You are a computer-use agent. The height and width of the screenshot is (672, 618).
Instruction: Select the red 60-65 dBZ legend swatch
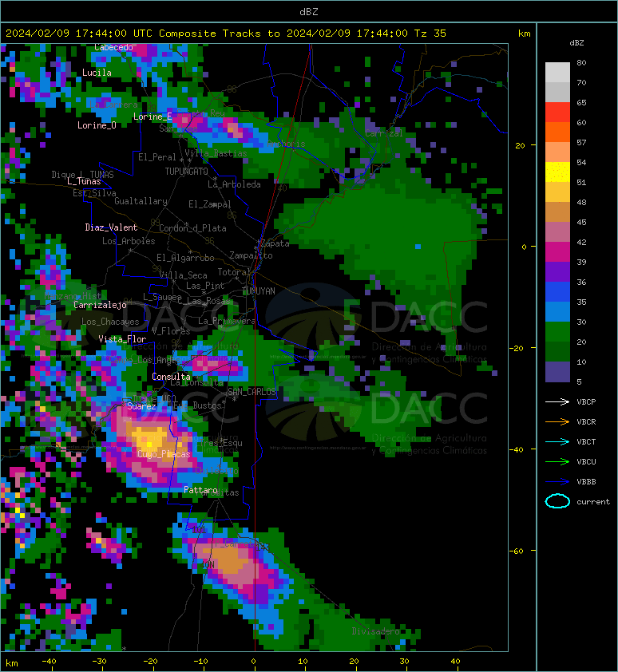pyautogui.click(x=557, y=113)
